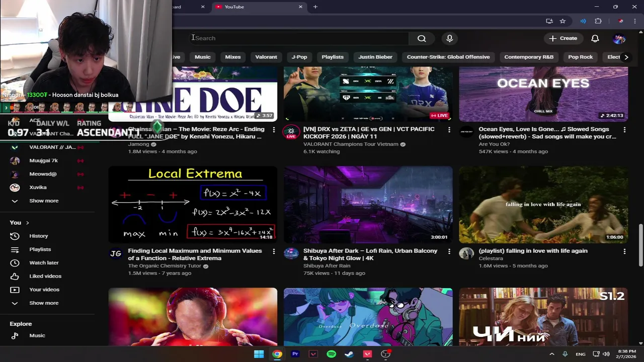
Task: Open a new browser tab with plus
Action: pyautogui.click(x=315, y=7)
